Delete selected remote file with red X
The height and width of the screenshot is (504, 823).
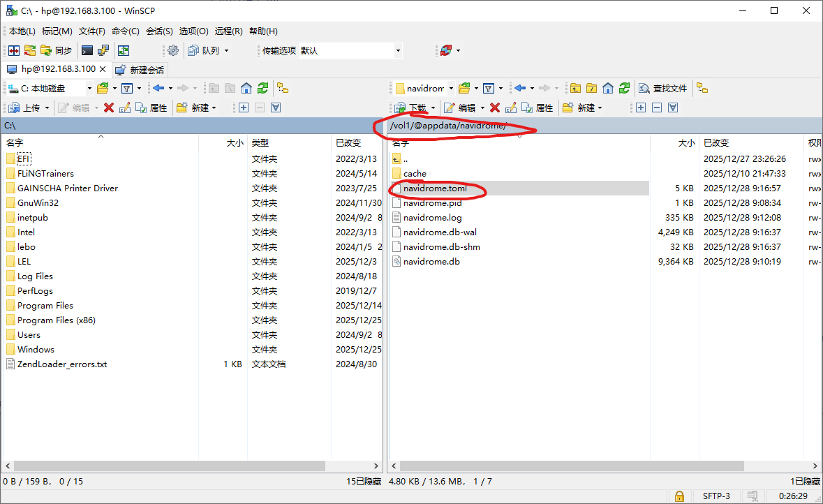(x=494, y=108)
